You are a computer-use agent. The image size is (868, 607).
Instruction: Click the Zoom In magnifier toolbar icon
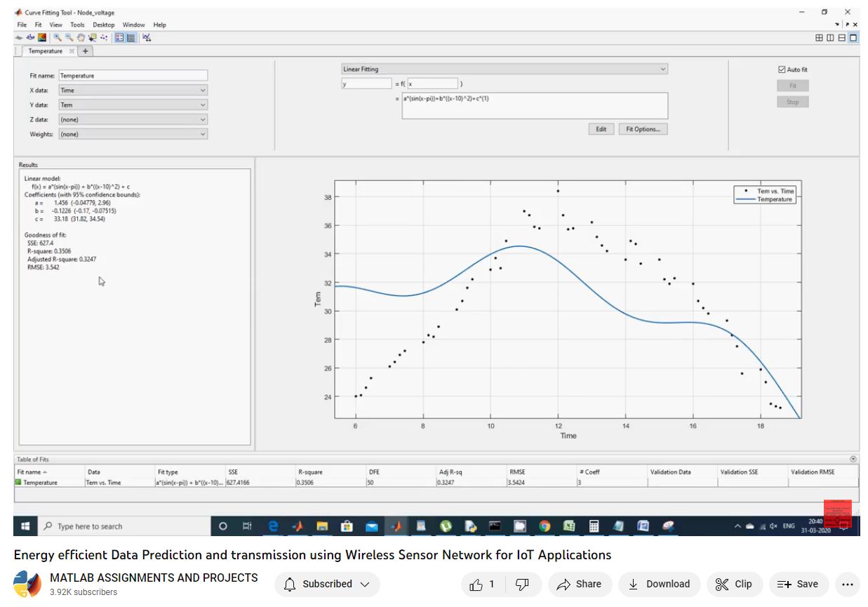pos(58,37)
